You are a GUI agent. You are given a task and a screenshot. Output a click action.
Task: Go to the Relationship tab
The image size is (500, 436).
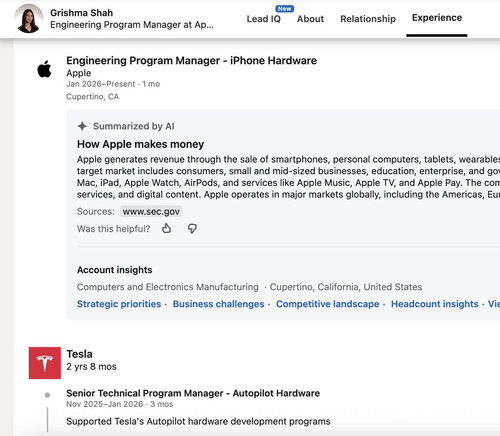pyautogui.click(x=368, y=19)
